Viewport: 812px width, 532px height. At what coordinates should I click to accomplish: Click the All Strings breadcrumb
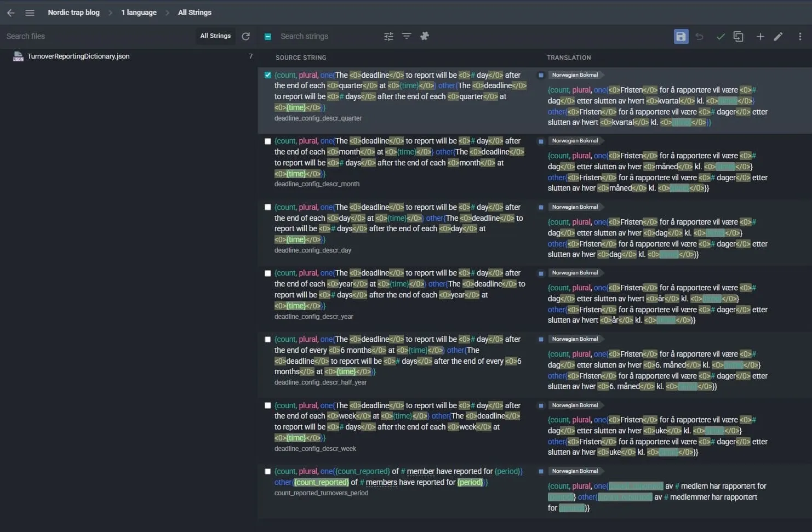(x=195, y=12)
